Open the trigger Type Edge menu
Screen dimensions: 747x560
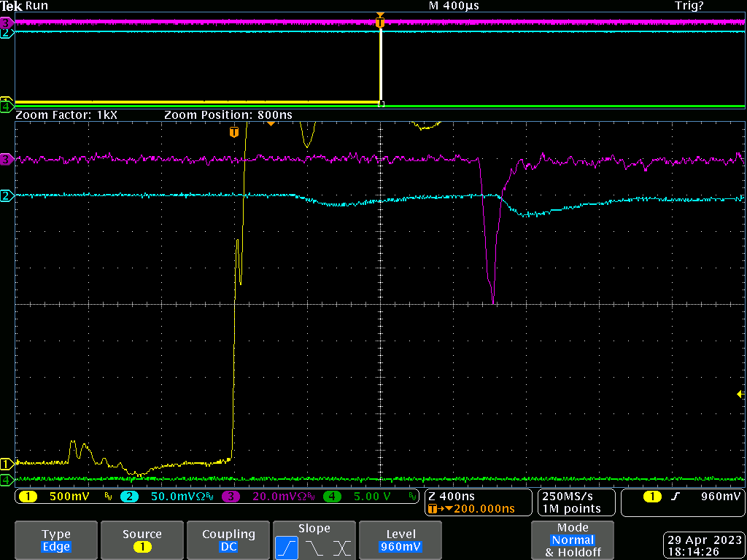click(56, 540)
